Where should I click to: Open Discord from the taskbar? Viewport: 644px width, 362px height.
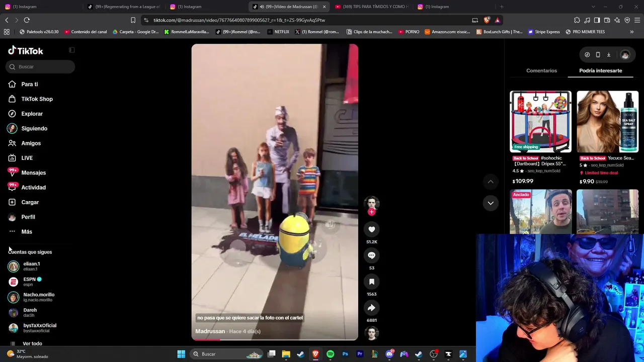coord(389,354)
